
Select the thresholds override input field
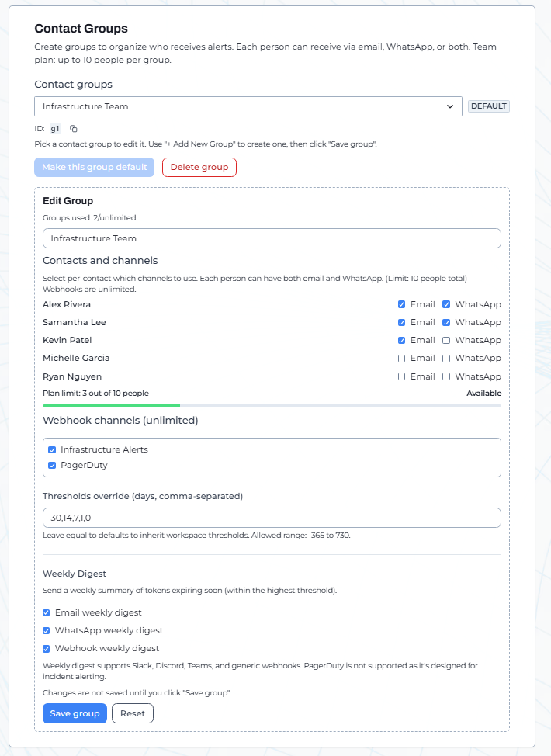[x=271, y=517]
